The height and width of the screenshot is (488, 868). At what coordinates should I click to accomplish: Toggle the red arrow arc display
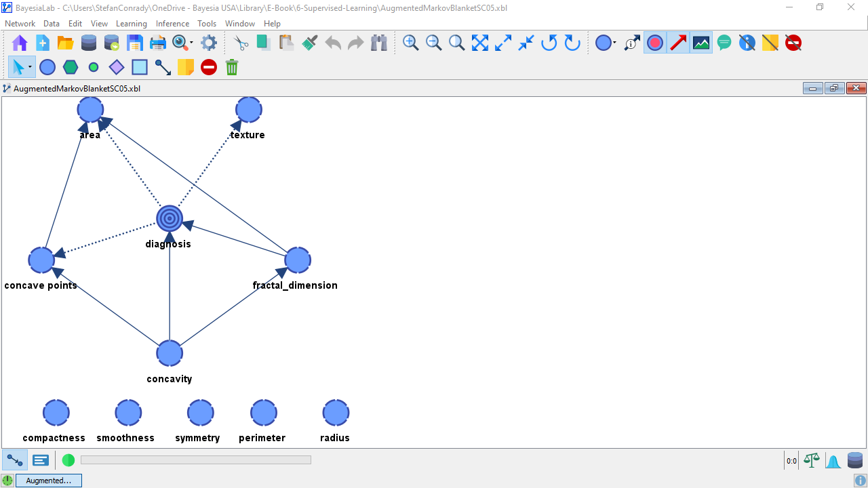(678, 43)
